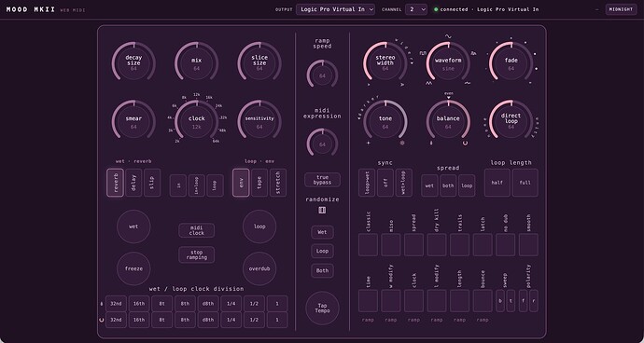Screen dimensions: 644x343
Task: Toggle the trails dip switch
Action: [x=459, y=245]
